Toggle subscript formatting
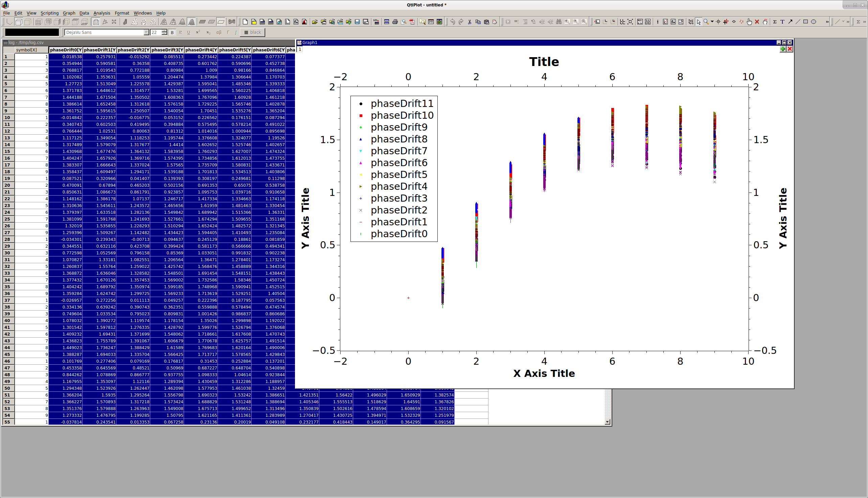 [x=208, y=32]
